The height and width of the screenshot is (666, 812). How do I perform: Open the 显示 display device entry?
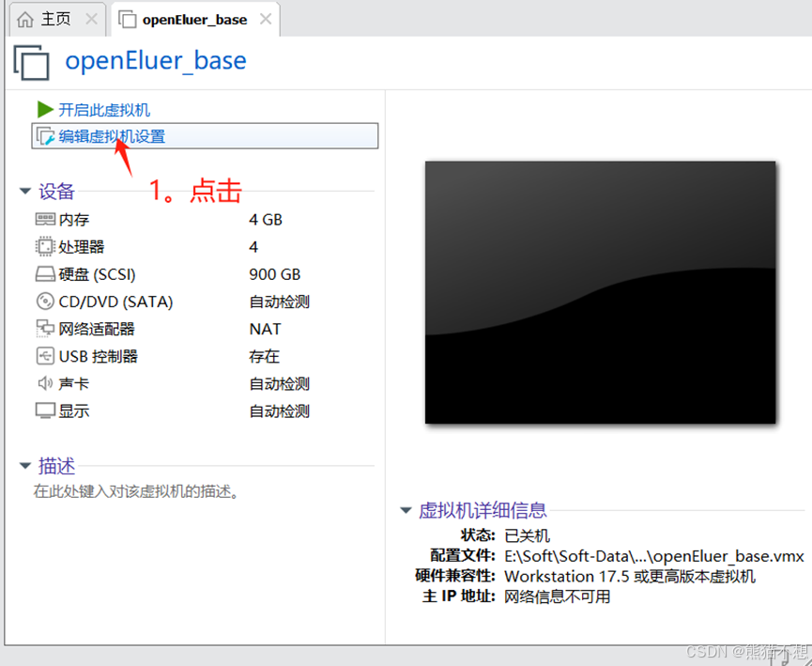click(73, 411)
